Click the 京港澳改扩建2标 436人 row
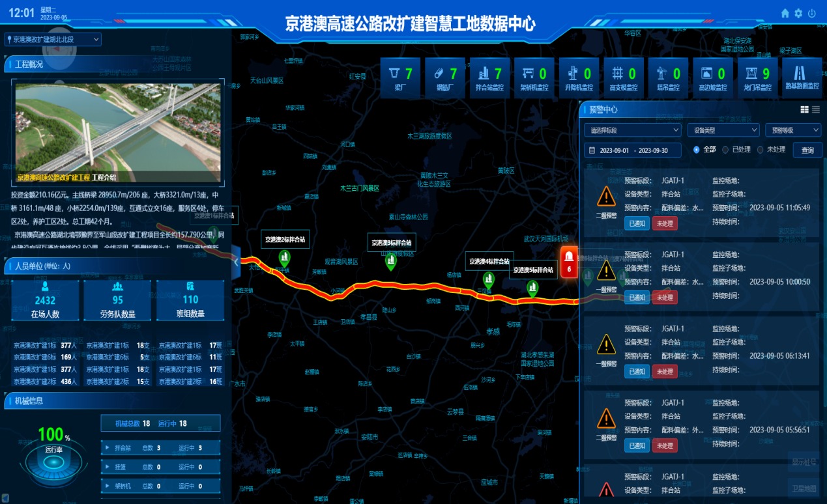Viewport: 827px width, 504px height. 45,382
